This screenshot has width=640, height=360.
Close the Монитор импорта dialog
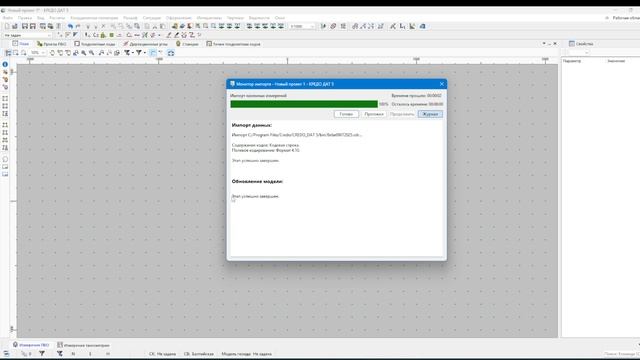coord(442,84)
